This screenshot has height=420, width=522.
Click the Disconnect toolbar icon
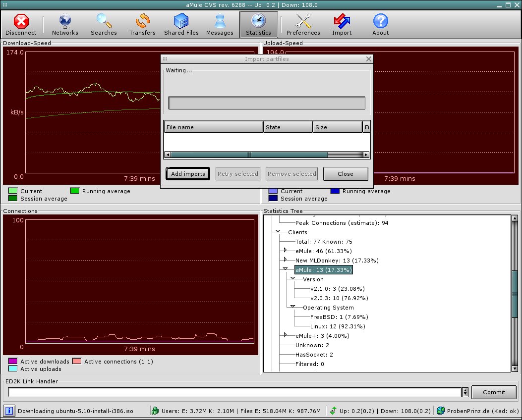21,25
